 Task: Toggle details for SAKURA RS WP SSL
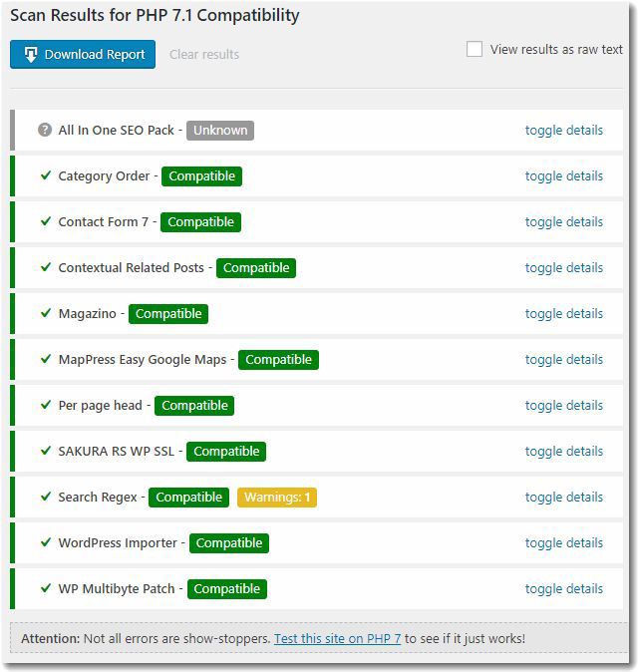coord(564,452)
